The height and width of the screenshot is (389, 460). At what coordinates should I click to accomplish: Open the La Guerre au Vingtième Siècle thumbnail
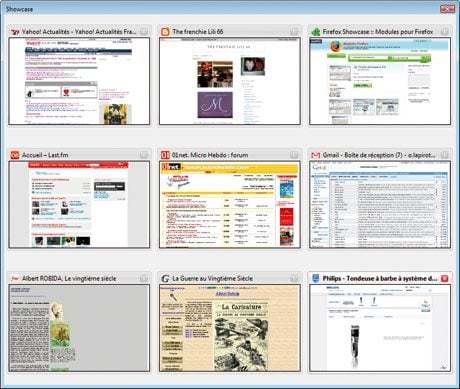pos(230,328)
